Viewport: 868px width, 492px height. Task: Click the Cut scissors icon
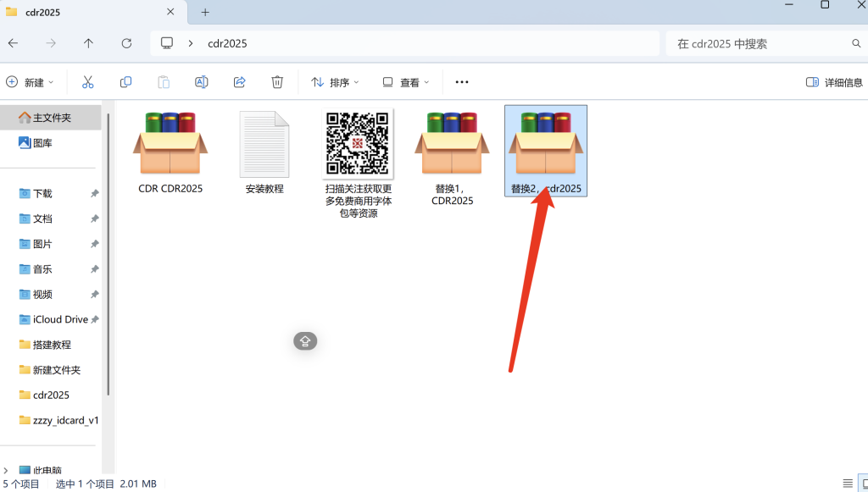[x=87, y=82]
